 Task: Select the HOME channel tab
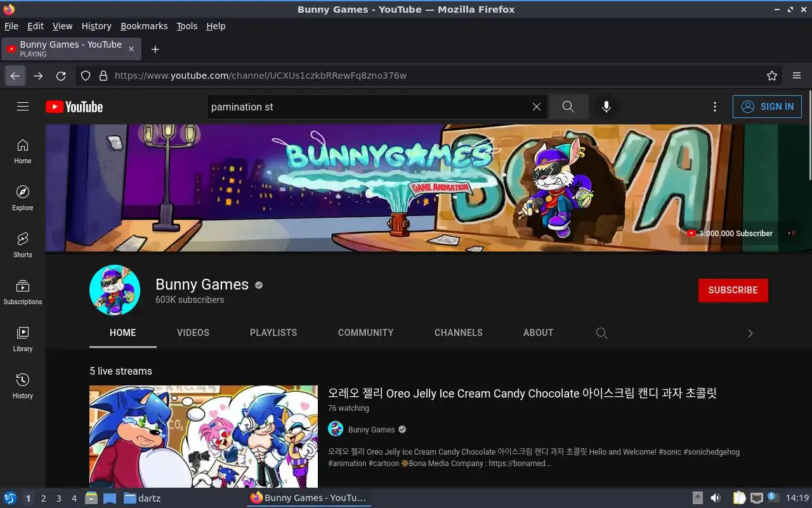tap(123, 333)
